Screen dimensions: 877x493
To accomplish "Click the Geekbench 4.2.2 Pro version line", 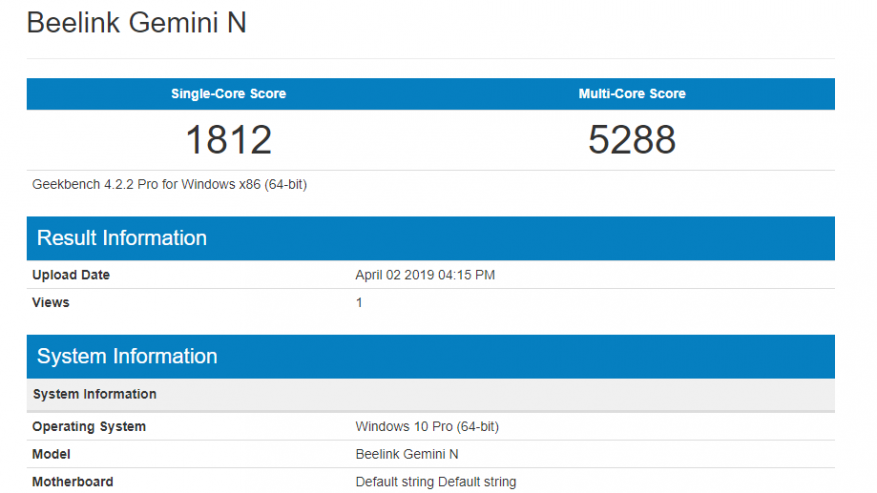I will pos(169,185).
